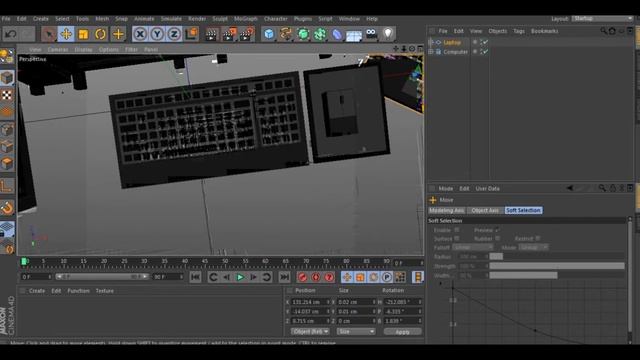Click the Rotation H input field
Image resolution: width=640 pixels, height=360 pixels.
coord(403,302)
